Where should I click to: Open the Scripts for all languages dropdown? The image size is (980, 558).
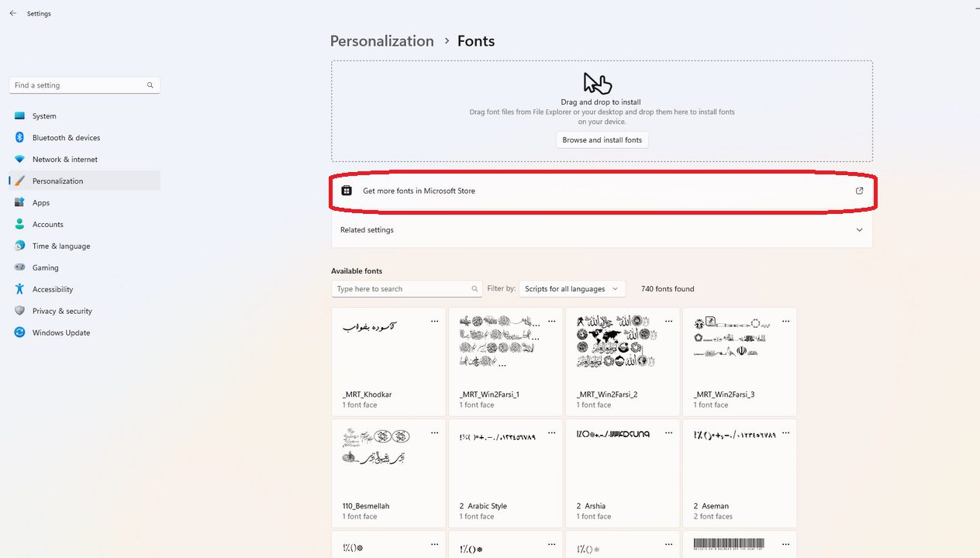click(x=571, y=289)
